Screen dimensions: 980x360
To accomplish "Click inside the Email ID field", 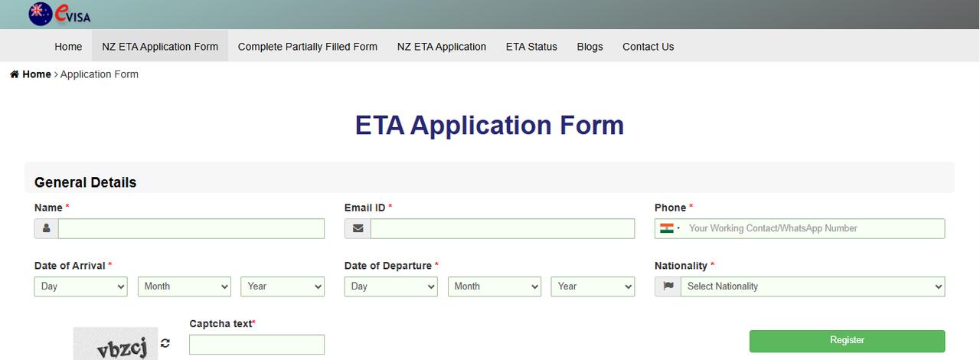I will click(502, 228).
